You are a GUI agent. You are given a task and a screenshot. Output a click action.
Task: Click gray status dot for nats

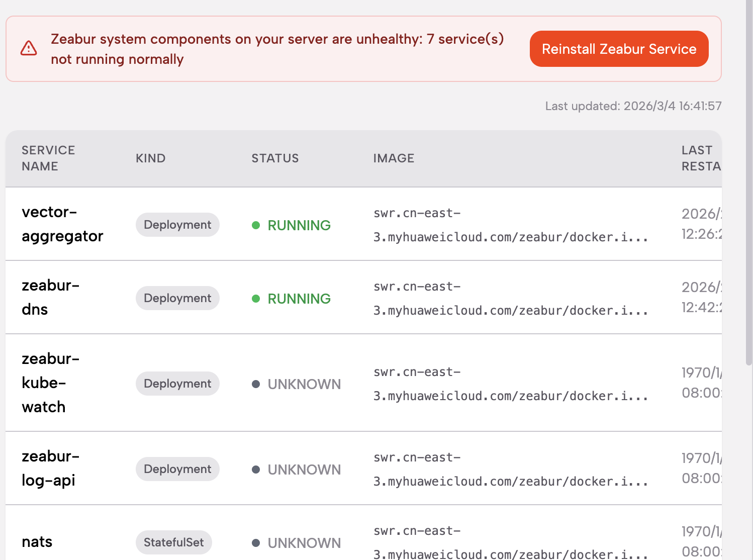coord(256,543)
